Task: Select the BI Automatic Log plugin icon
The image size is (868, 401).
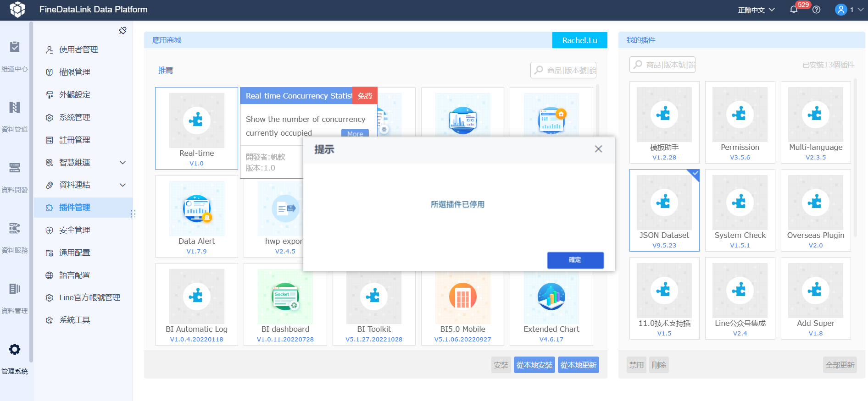Action: tap(197, 297)
